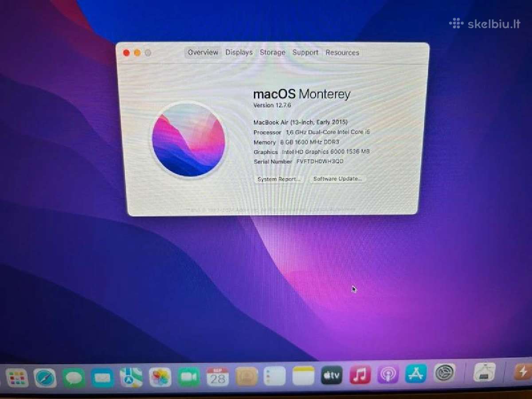
Task: Select the Resources tab
Action: point(342,52)
